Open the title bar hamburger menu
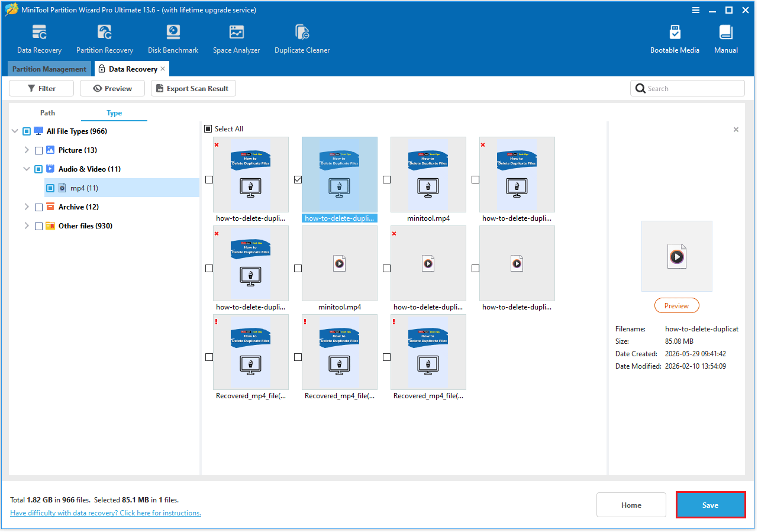 pos(696,10)
